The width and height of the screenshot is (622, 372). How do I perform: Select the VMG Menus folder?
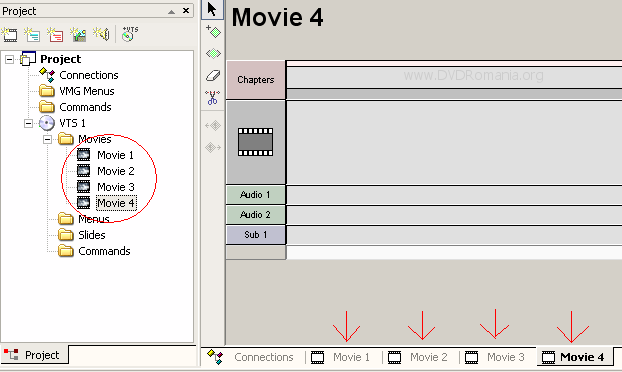86,91
